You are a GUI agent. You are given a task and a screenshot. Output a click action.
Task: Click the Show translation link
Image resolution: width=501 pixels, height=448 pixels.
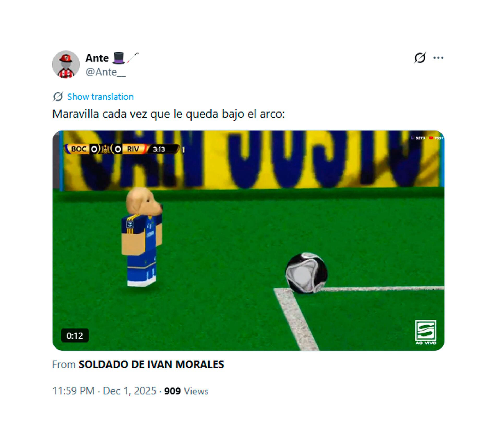click(100, 97)
